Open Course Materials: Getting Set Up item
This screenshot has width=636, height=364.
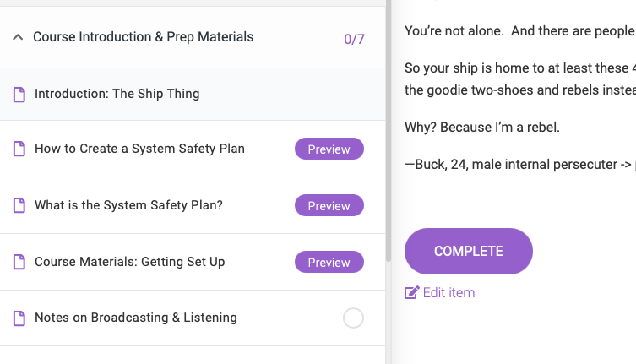point(130,262)
